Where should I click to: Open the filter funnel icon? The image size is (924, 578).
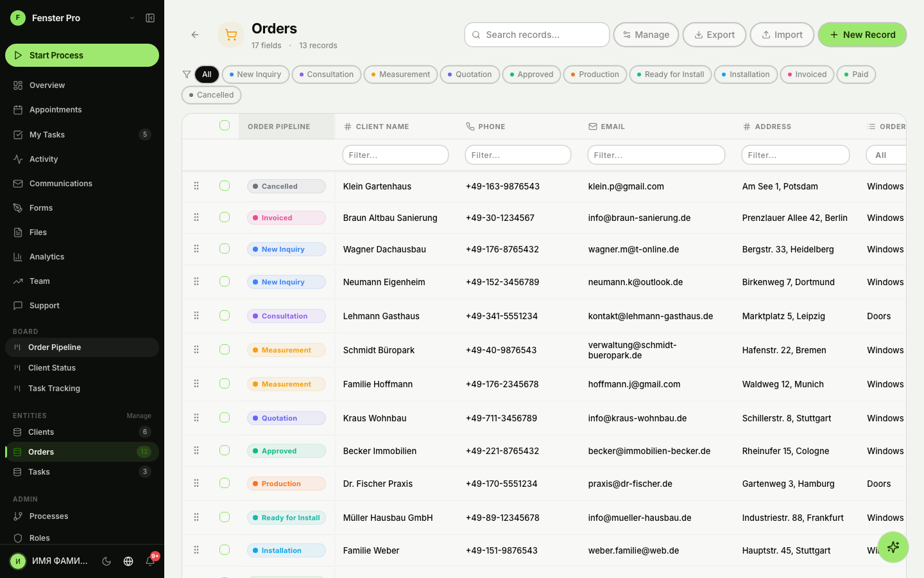point(187,74)
